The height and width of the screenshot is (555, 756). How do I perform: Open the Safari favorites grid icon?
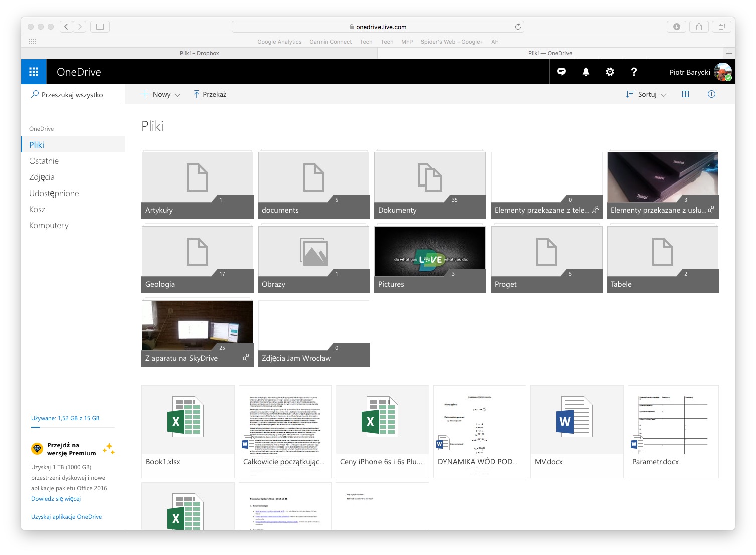pos(33,42)
